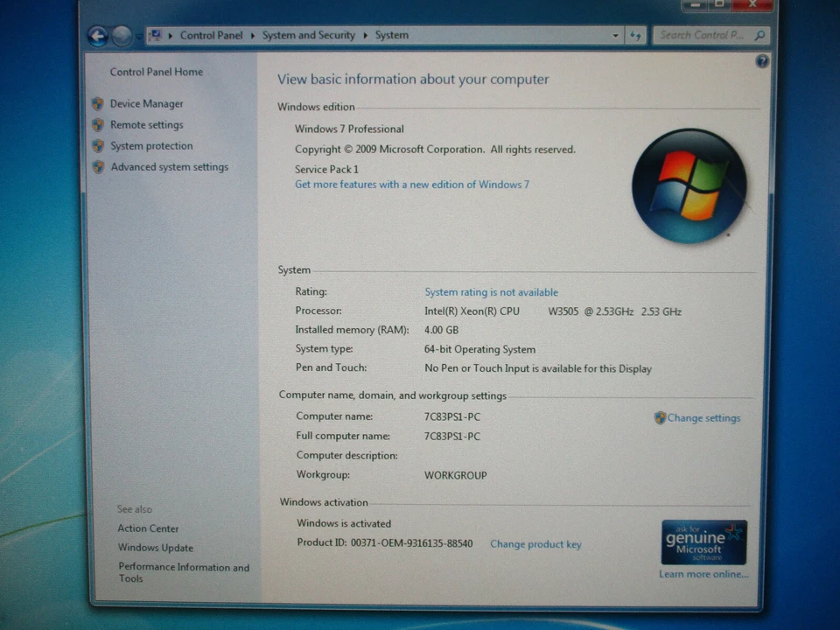The height and width of the screenshot is (630, 840).
Task: Click inside the Search Control Panel field
Action: click(x=700, y=35)
